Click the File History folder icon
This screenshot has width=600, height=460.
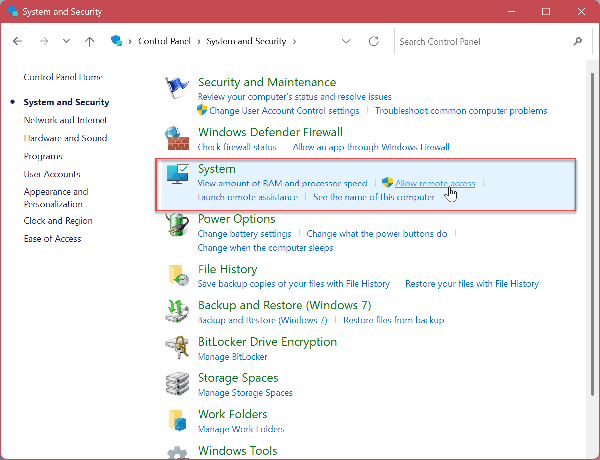click(177, 276)
